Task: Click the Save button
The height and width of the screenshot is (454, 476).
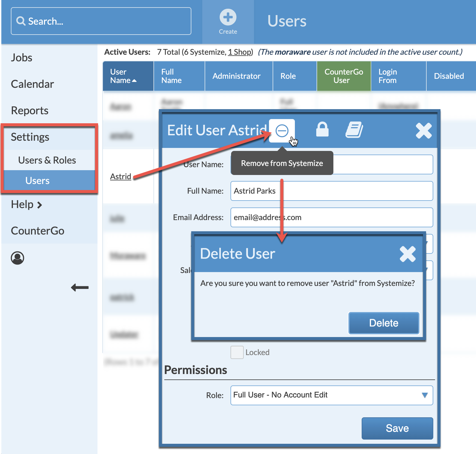Action: 397,428
